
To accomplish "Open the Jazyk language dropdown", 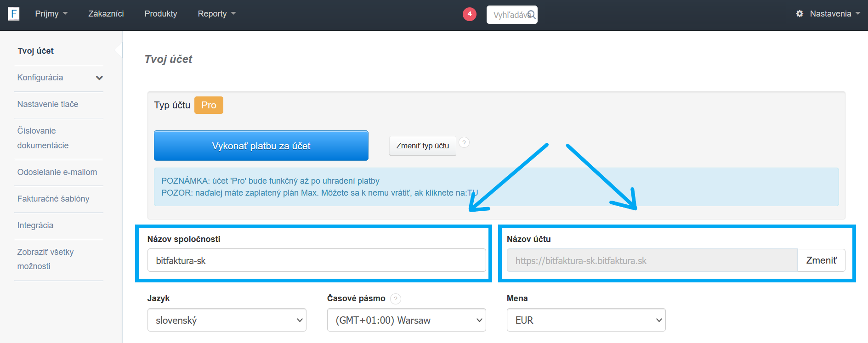I will (227, 320).
